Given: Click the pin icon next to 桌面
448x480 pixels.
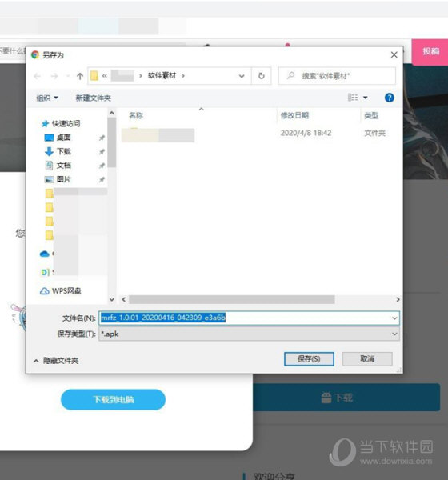Looking at the screenshot, I should [x=102, y=138].
